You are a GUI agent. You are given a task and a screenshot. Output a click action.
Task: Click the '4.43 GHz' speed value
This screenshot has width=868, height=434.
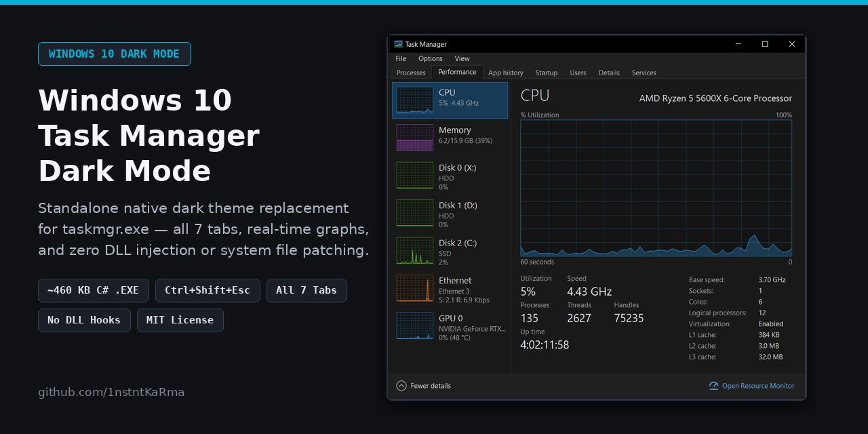tap(589, 292)
